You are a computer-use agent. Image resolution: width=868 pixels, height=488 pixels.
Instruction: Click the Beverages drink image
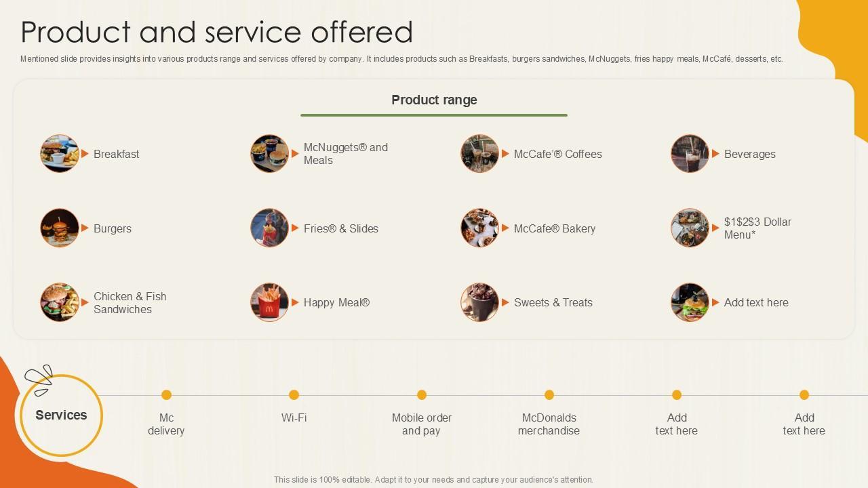(690, 153)
